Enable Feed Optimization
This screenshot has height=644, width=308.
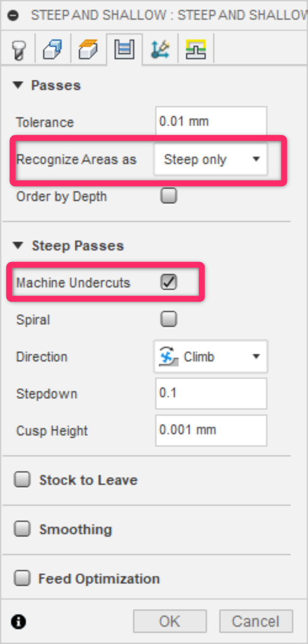coord(22,578)
